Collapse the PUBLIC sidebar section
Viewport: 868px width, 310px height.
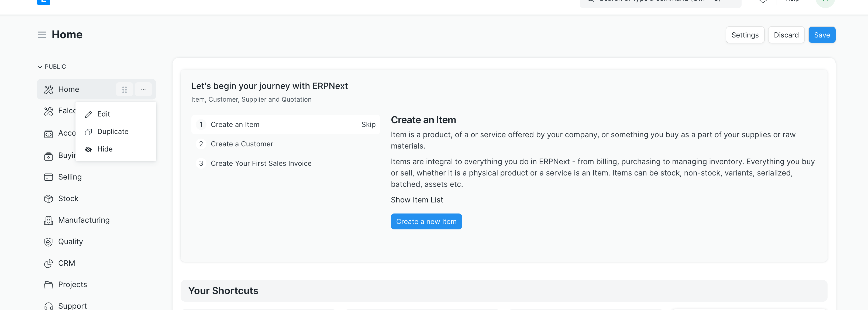(x=52, y=67)
